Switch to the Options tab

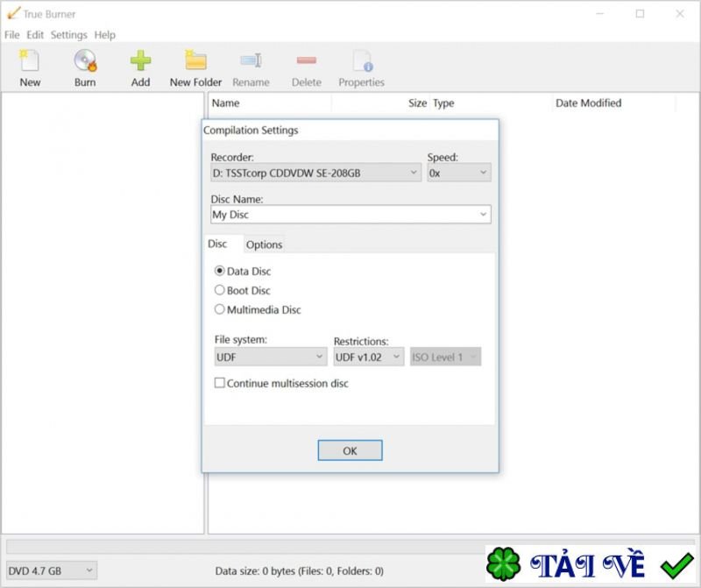(x=265, y=244)
